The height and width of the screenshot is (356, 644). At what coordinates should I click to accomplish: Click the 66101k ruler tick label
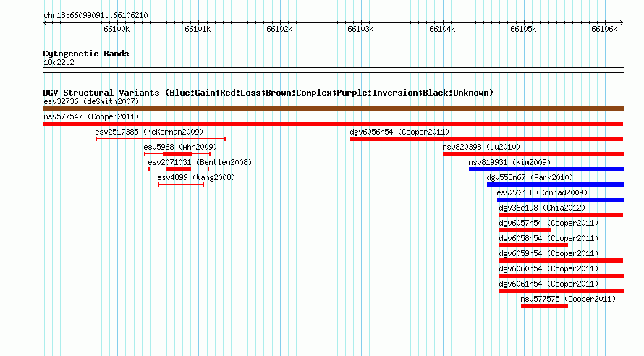tap(198, 29)
